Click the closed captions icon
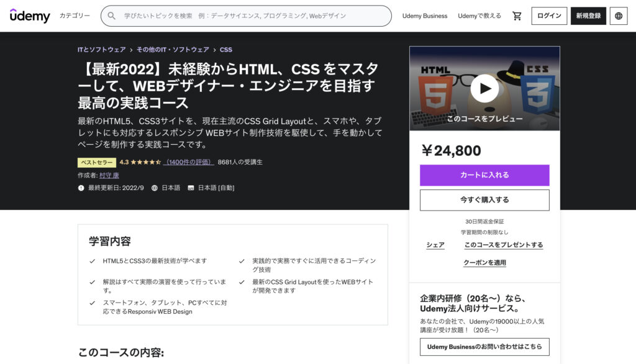The width and height of the screenshot is (636, 364). (191, 188)
